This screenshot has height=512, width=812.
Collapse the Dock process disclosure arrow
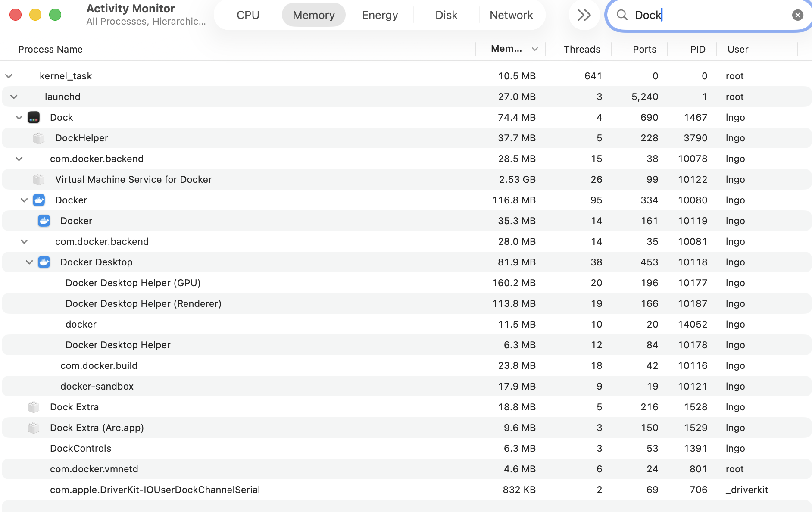coord(19,117)
